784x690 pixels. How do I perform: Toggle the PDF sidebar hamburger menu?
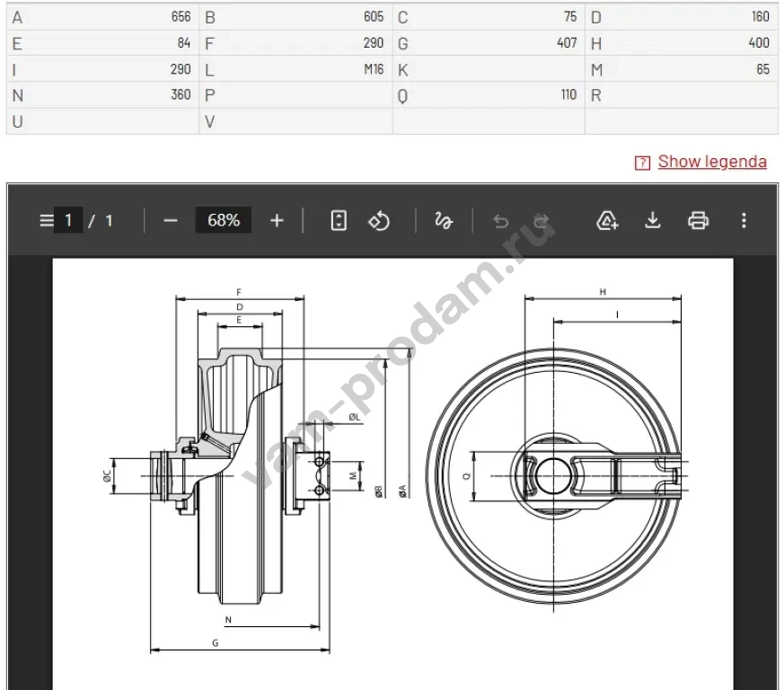(x=47, y=220)
